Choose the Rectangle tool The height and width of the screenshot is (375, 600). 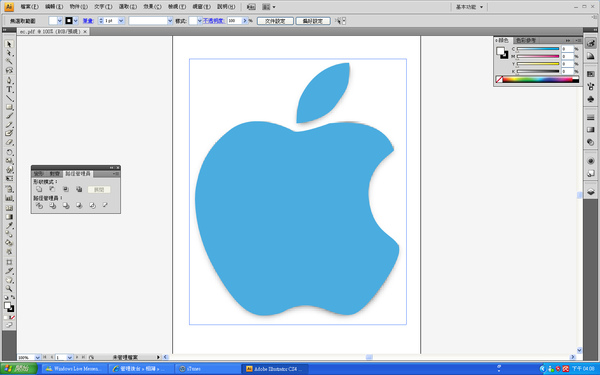tap(9, 107)
